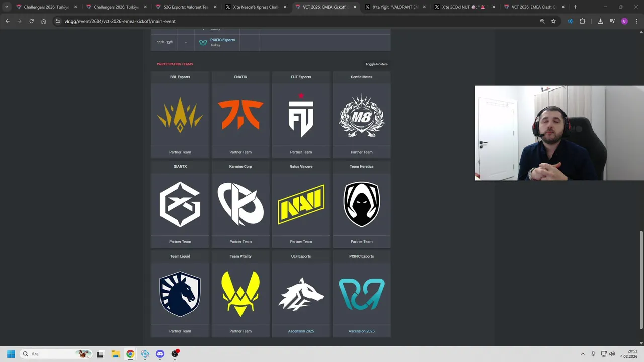644x362 pixels.
Task: Open the taskbar clock and date
Action: pos(629,354)
